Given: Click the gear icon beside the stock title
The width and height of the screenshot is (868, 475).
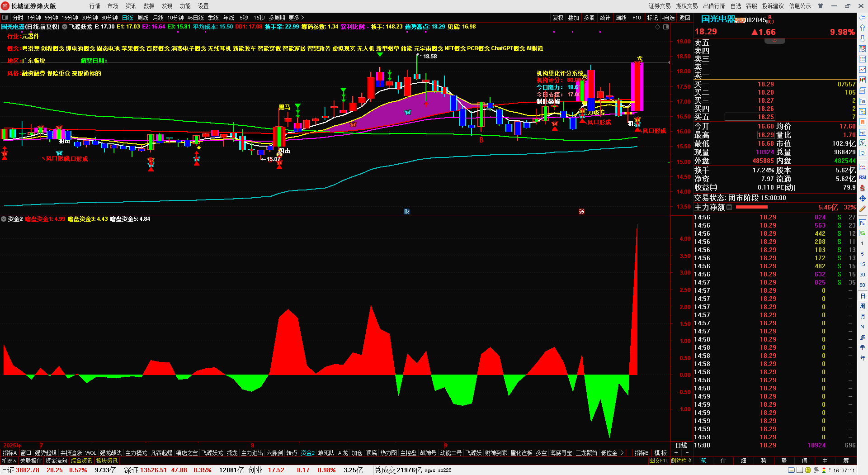Looking at the screenshot, I should pos(65,27).
